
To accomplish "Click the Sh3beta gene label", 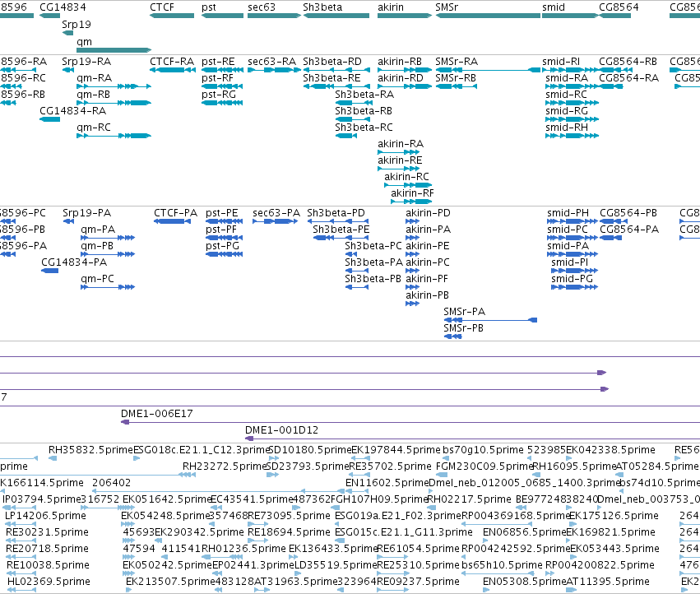I will [322, 7].
